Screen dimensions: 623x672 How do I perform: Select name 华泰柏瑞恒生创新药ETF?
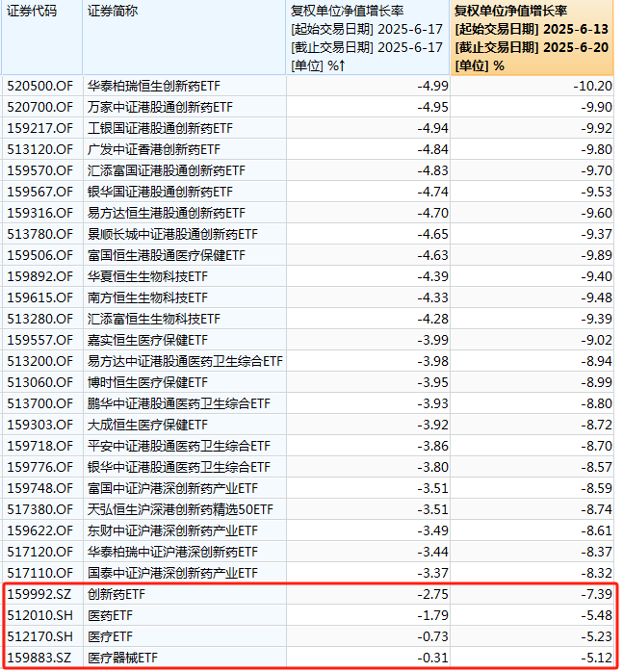point(154,86)
